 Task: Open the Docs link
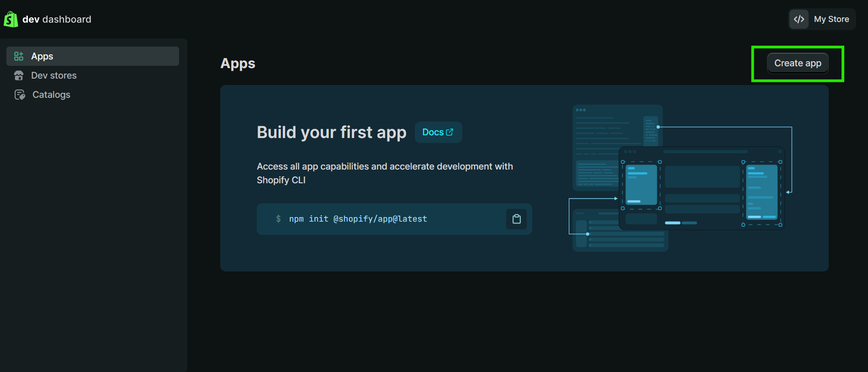pyautogui.click(x=433, y=132)
